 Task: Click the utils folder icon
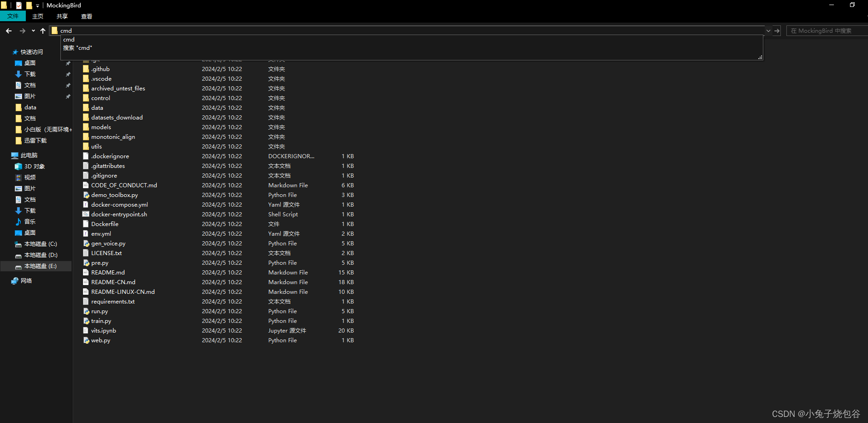point(86,146)
